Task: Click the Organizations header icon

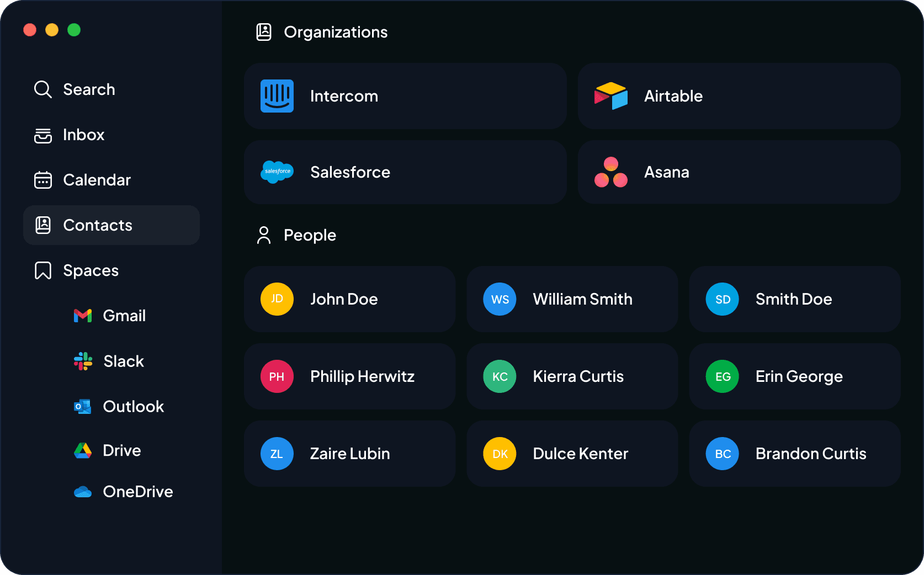Action: click(x=264, y=32)
